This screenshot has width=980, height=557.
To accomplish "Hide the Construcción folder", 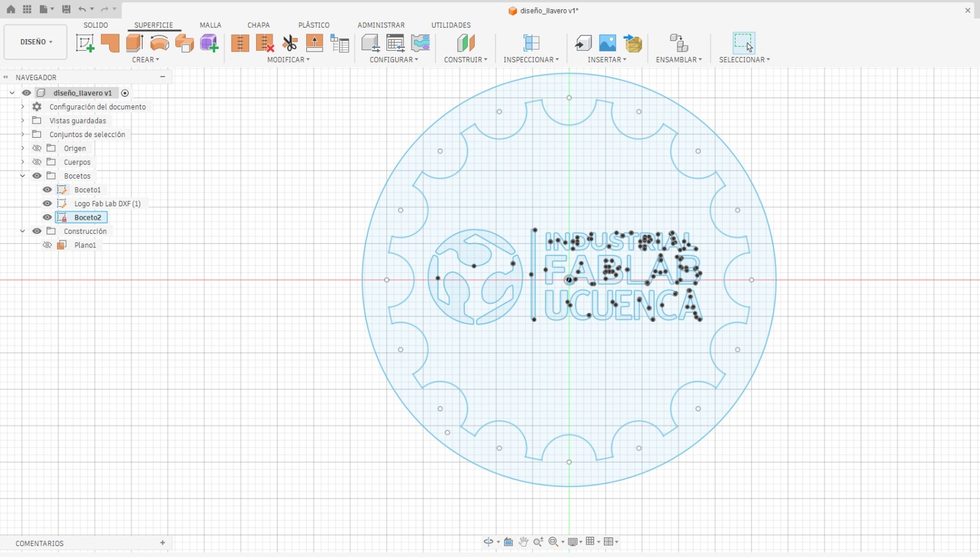I will [37, 231].
